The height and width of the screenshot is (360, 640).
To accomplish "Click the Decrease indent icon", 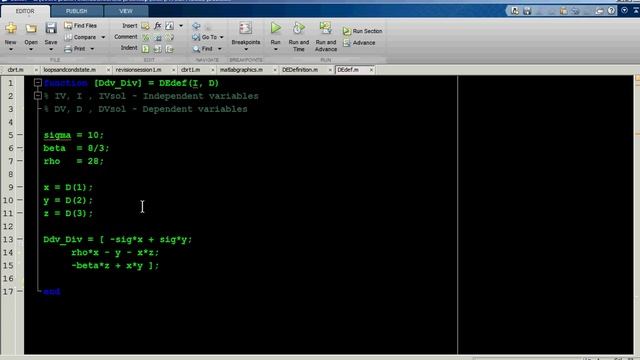I will point(169,49).
